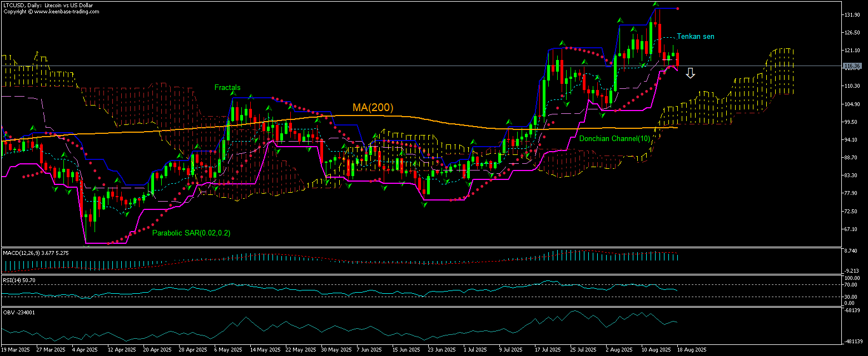Click the current price tag on price axis
The height and width of the screenshot is (356, 868).
(x=851, y=66)
